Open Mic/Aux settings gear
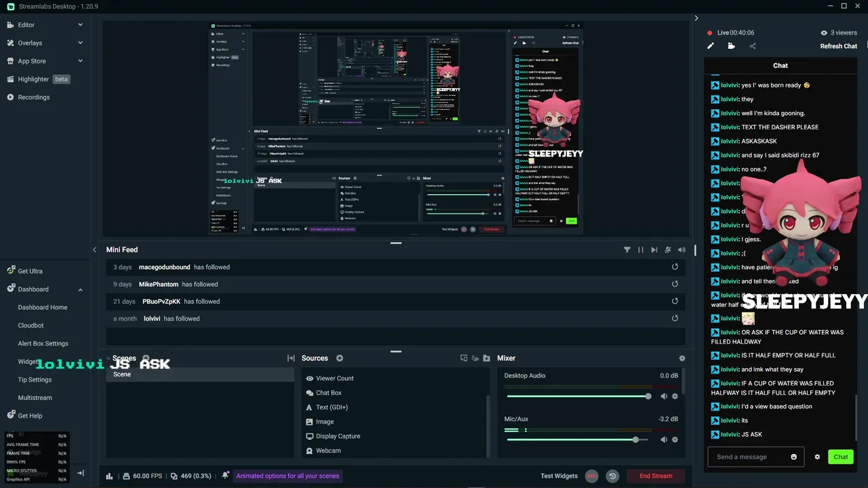The height and width of the screenshot is (488, 868). pyautogui.click(x=675, y=440)
